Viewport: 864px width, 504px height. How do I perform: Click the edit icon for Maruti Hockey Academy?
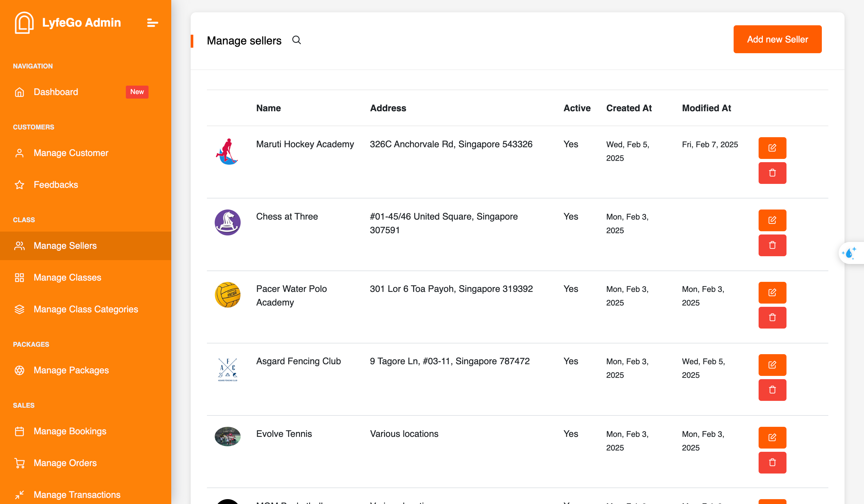tap(772, 148)
